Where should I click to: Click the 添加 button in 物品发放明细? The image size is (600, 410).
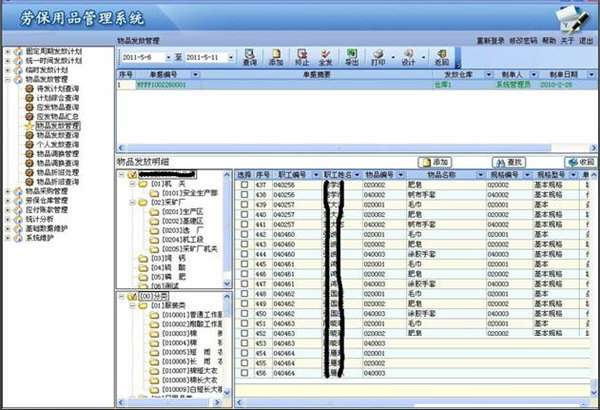coord(435,162)
